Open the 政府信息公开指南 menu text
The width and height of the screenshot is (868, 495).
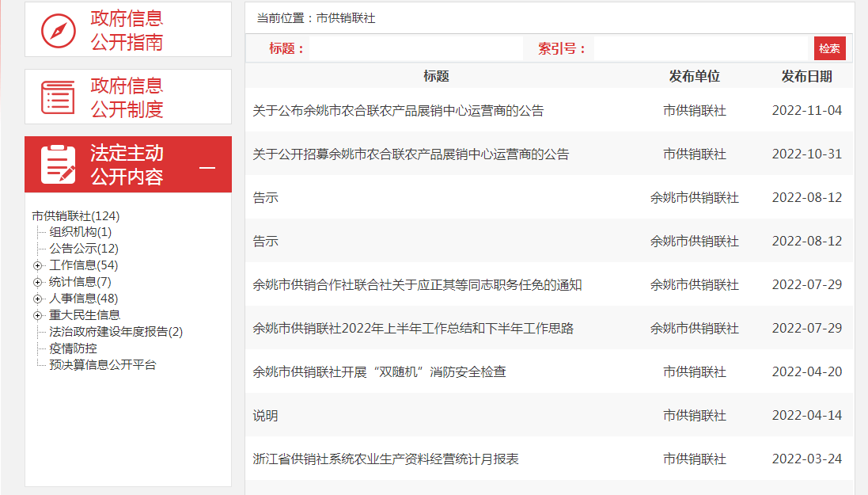tap(127, 30)
